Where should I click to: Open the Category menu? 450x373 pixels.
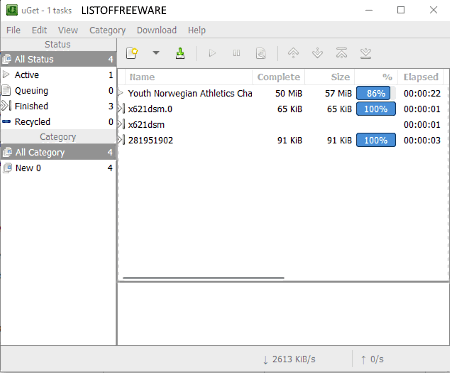pos(107,30)
